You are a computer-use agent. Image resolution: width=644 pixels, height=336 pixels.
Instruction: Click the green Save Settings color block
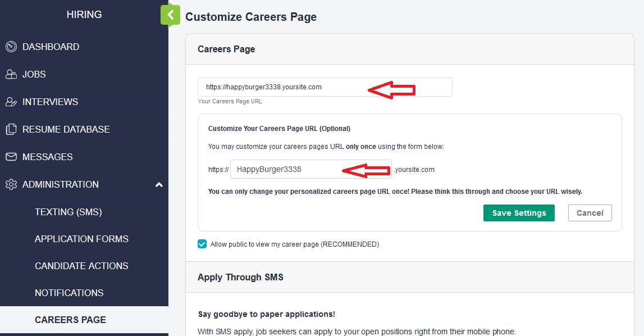(x=519, y=213)
